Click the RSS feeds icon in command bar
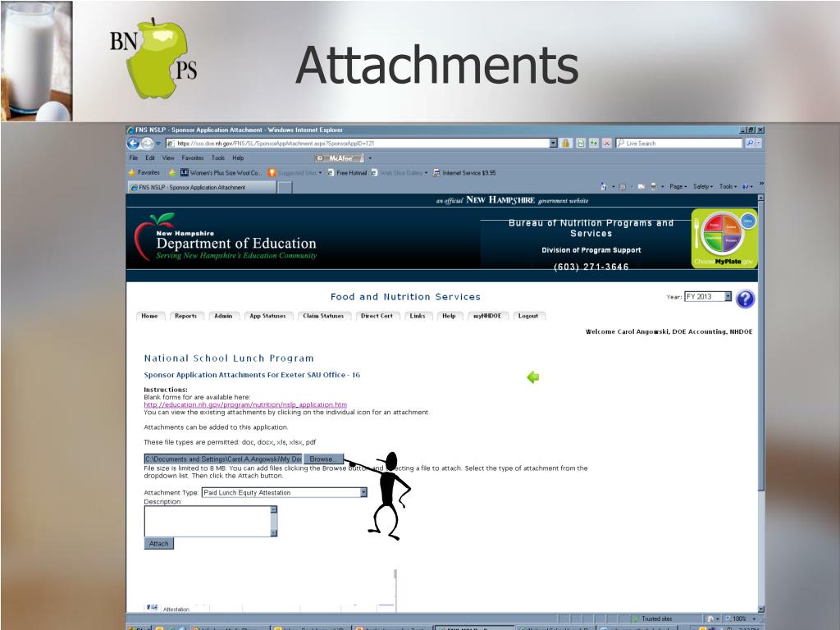The width and height of the screenshot is (840, 630). tap(622, 186)
